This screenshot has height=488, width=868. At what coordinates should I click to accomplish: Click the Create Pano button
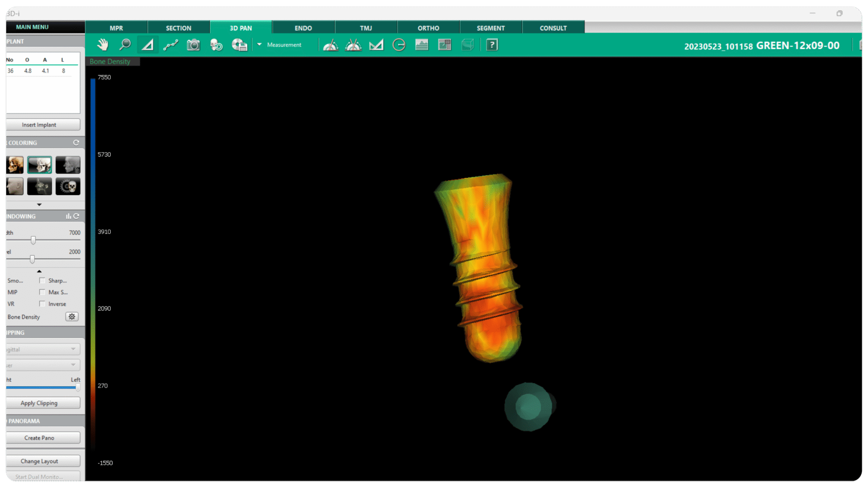[43, 438]
